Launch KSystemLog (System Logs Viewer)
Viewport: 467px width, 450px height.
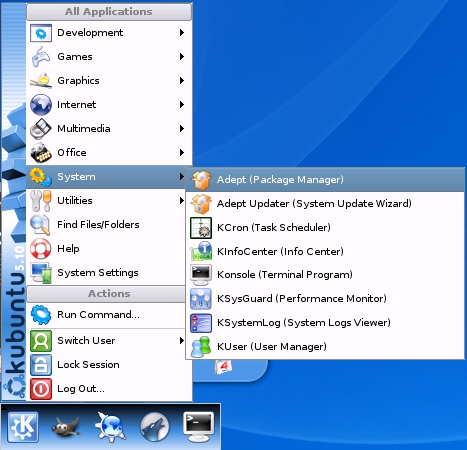(x=325, y=323)
